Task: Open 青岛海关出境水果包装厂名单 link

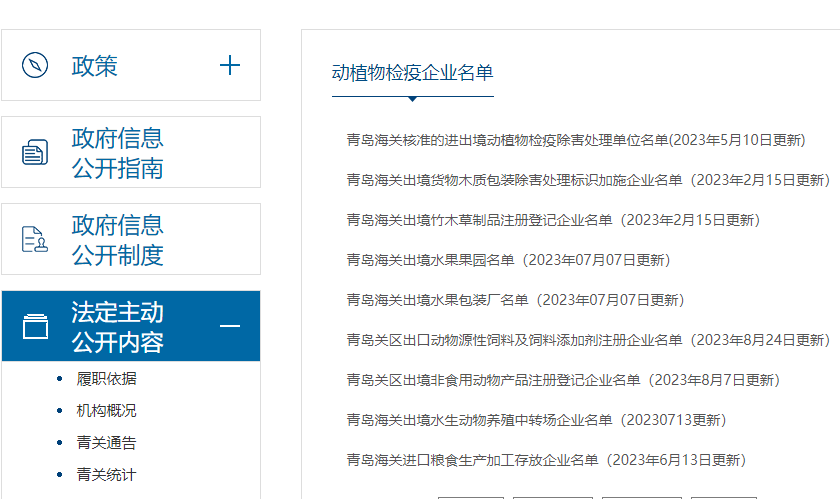Action: click(x=515, y=300)
